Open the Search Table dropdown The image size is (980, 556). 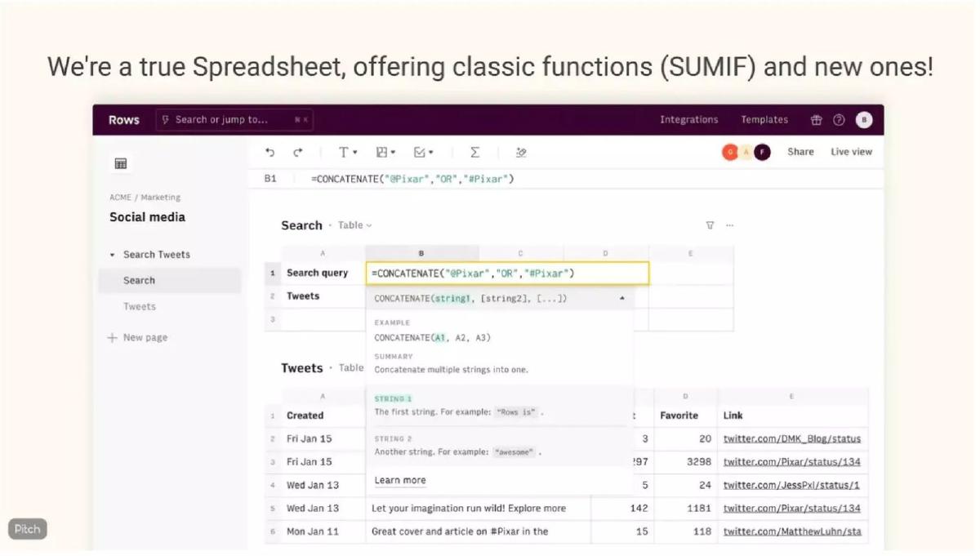(355, 225)
